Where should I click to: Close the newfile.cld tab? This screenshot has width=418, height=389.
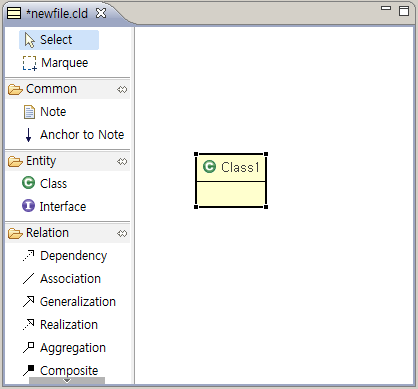pyautogui.click(x=101, y=13)
